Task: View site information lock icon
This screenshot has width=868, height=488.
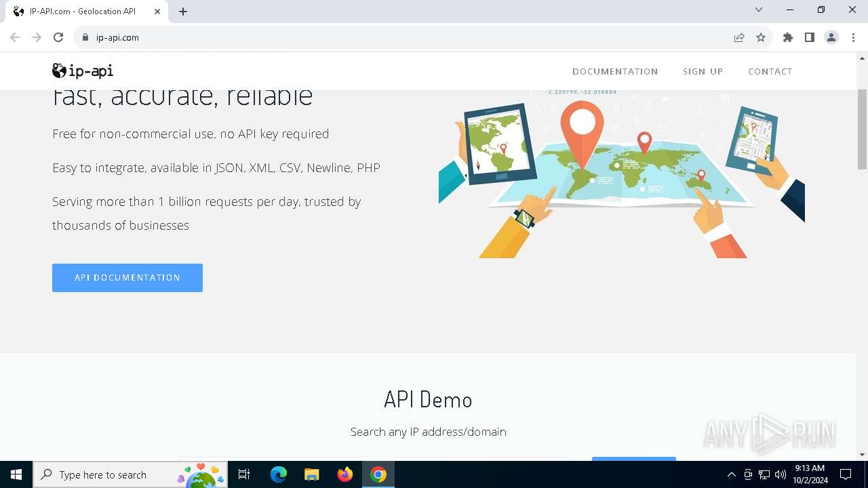Action: pos(85,37)
